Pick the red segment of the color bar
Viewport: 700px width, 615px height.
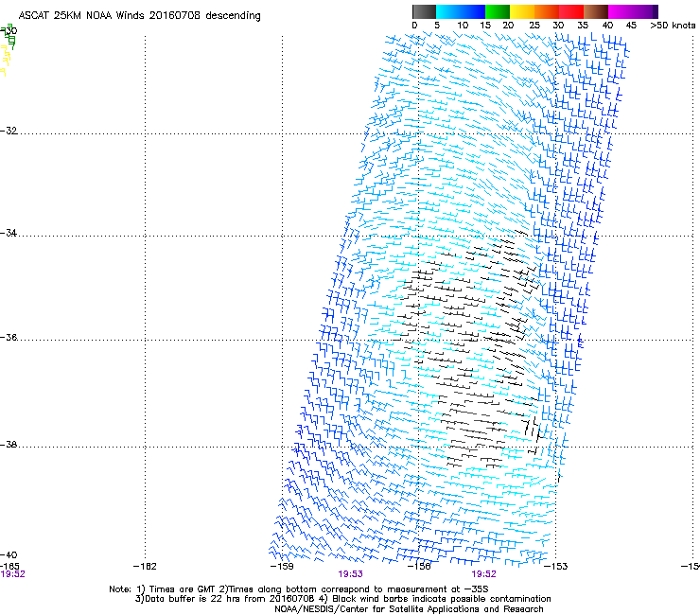pos(571,11)
